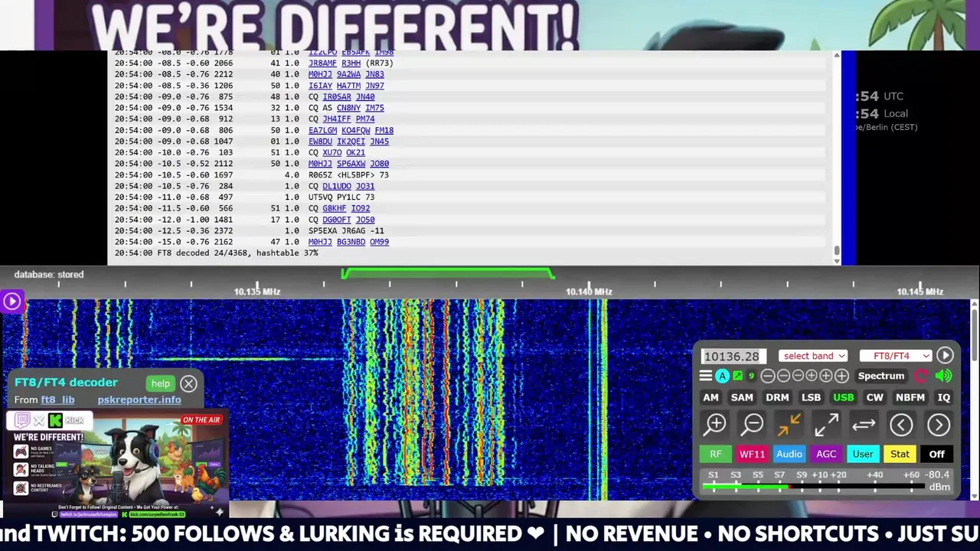Open the purple AGC tab
Screen dimensions: 980x551
[826, 454]
